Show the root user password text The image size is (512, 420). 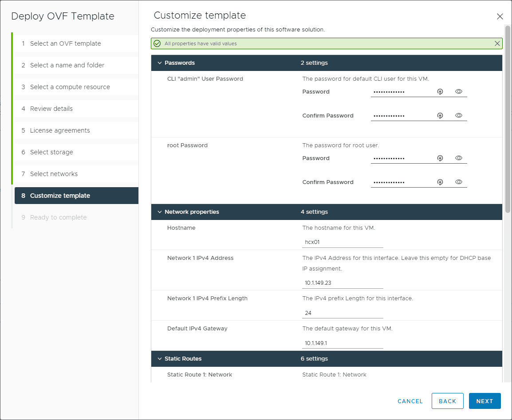point(459,158)
